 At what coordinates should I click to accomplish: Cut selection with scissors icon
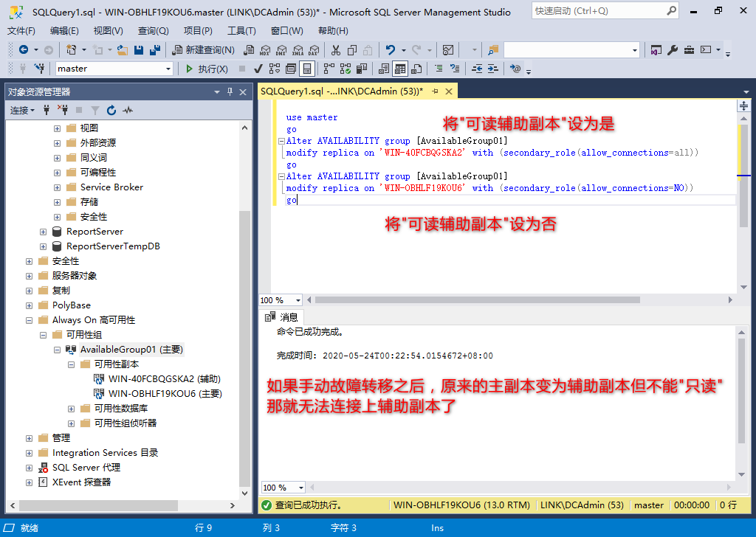click(336, 49)
